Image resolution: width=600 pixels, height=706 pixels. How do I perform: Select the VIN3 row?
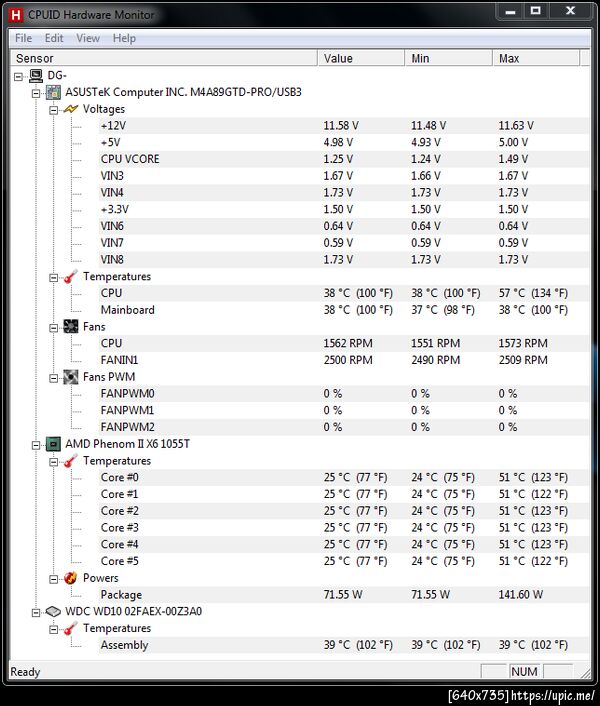pyautogui.click(x=344, y=176)
